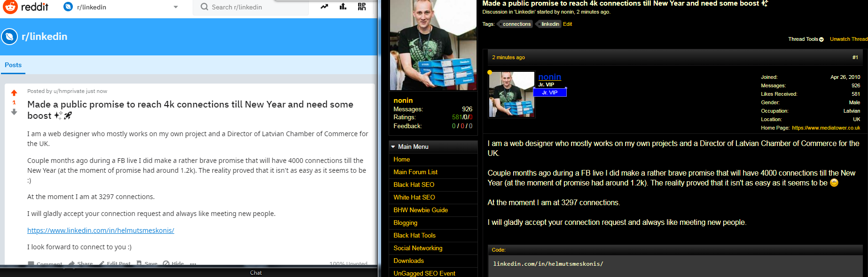Open the Social Networking menu item
This screenshot has width=868, height=277.
point(418,248)
